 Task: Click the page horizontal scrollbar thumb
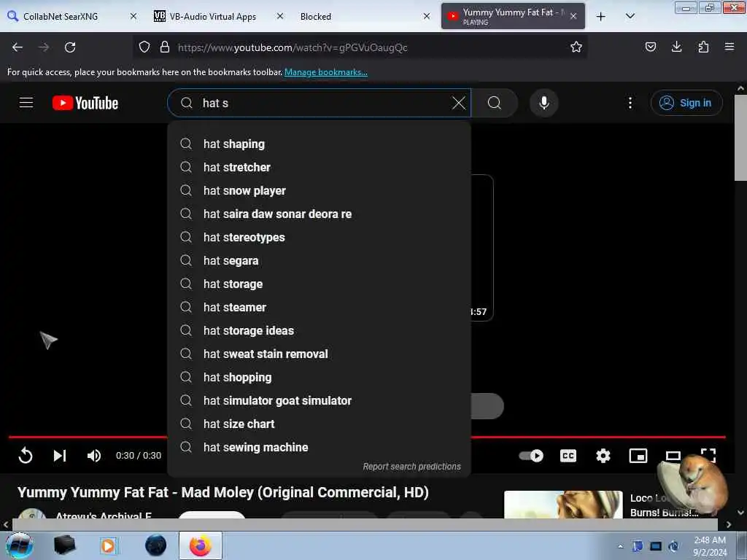365,524
